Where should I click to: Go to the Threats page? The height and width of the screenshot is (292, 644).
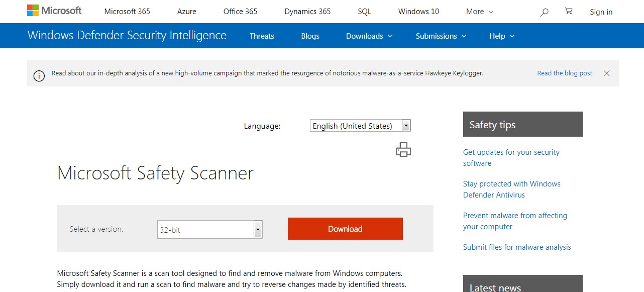262,36
